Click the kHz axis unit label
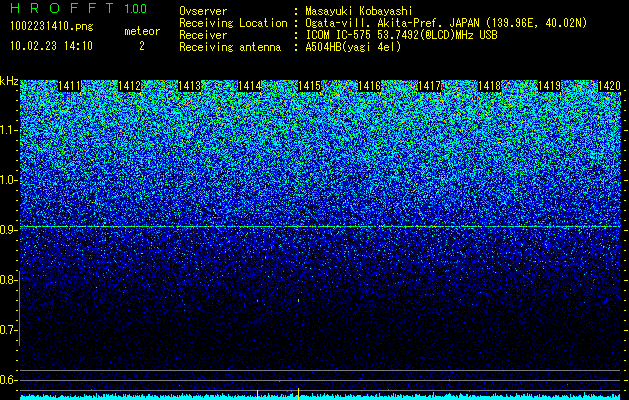Image resolution: width=629 pixels, height=400 pixels. pyautogui.click(x=9, y=81)
